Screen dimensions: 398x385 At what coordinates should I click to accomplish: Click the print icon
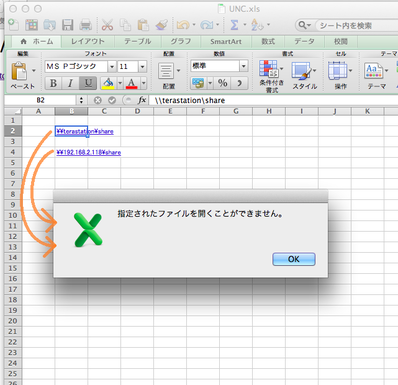coord(86,25)
